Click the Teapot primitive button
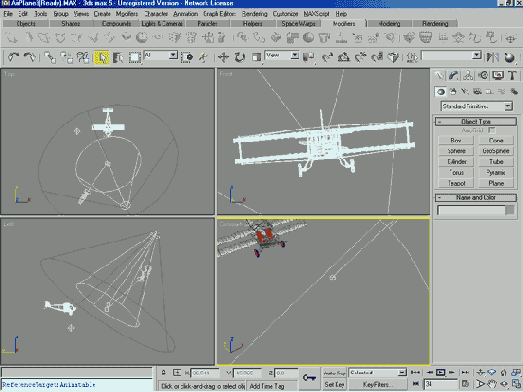523x392 pixels. 456,183
